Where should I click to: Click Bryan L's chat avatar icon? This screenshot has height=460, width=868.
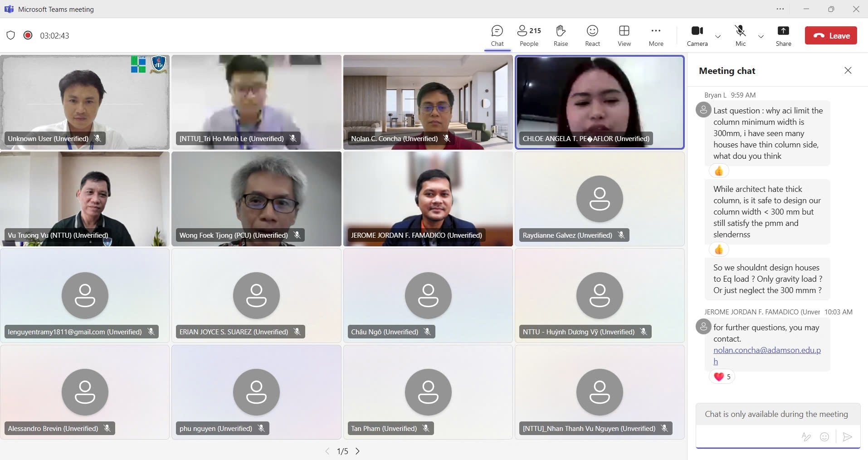[x=703, y=110]
